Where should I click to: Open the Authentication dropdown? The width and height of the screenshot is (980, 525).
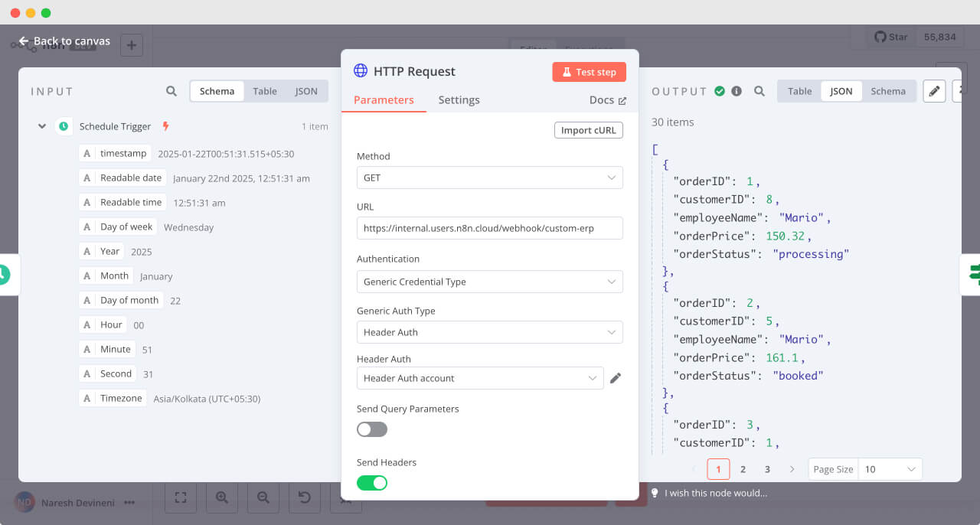[490, 282]
